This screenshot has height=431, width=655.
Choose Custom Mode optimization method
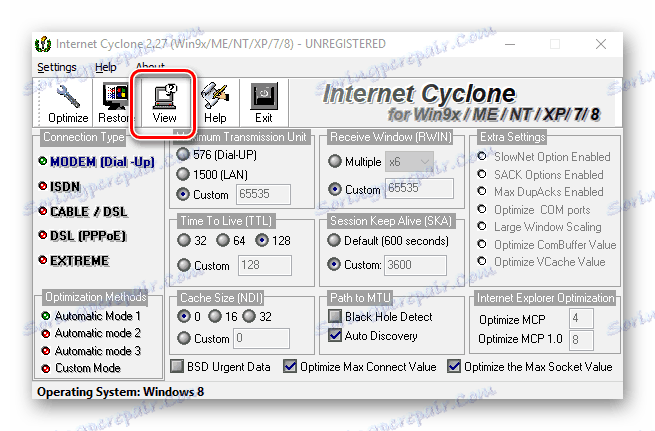tap(81, 368)
